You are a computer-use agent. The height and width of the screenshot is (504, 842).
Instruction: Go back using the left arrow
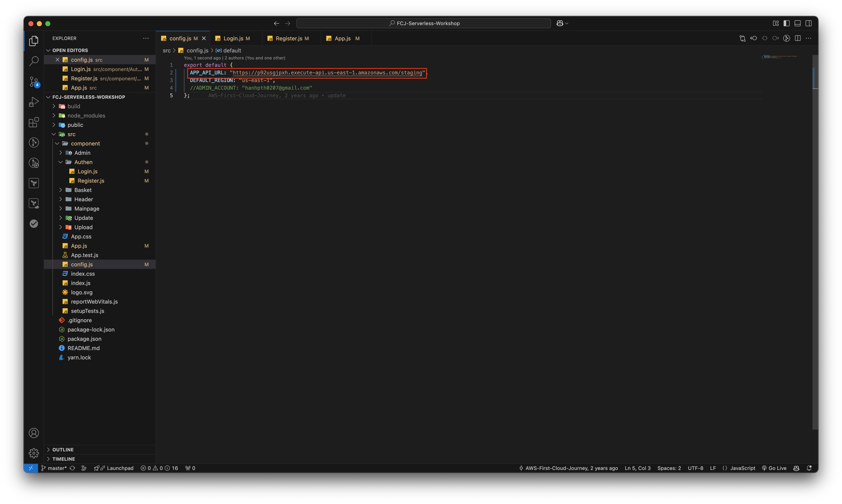click(x=277, y=23)
